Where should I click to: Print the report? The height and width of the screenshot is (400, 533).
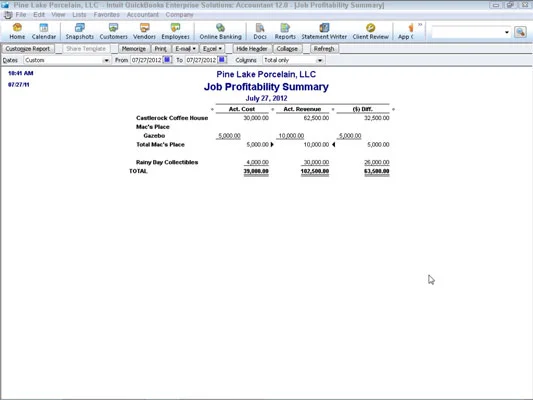point(161,49)
